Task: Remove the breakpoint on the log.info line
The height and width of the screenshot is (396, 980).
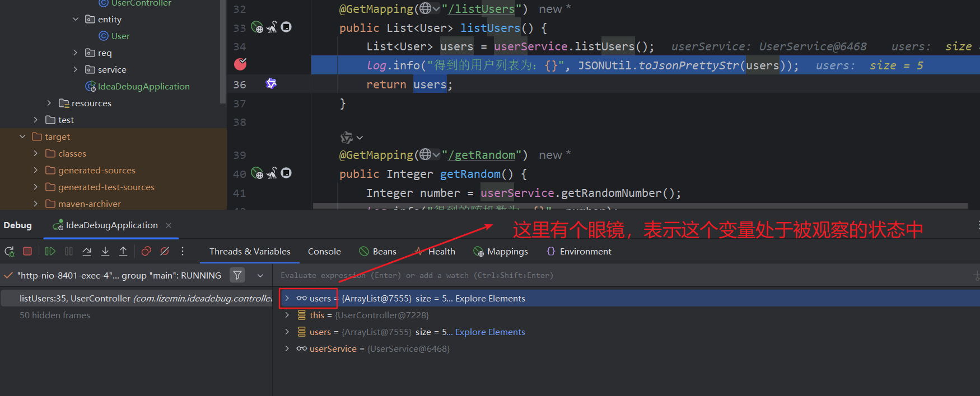Action: coord(240,65)
